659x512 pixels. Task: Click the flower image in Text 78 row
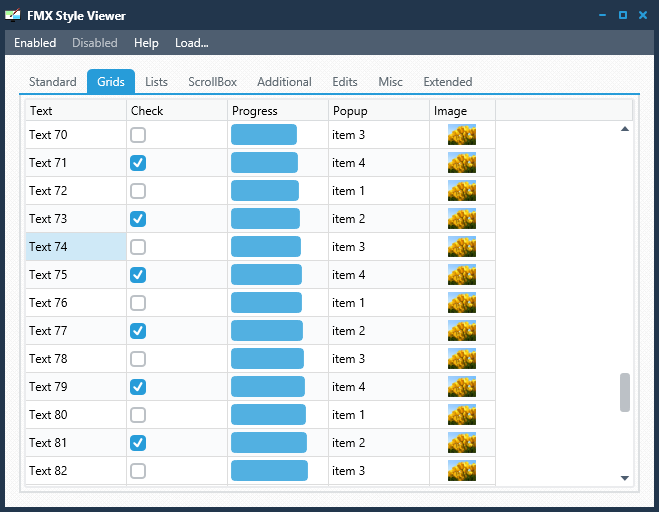coord(462,359)
